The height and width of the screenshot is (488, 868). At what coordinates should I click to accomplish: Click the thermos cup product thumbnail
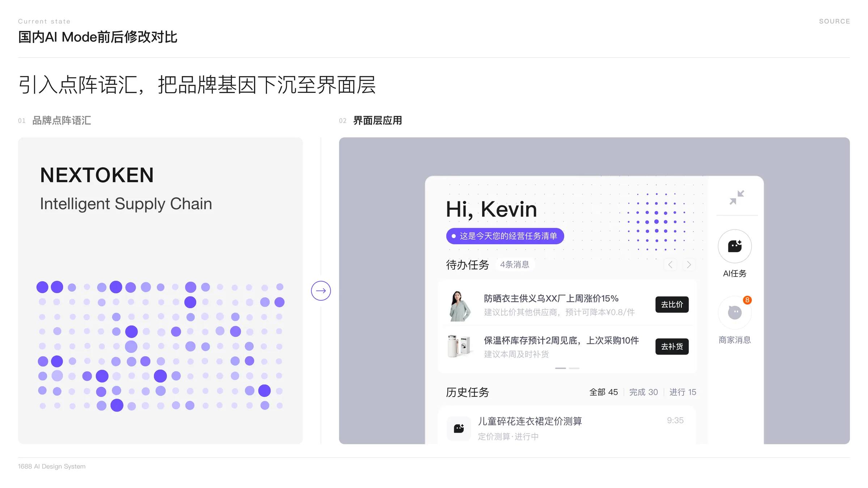(459, 346)
